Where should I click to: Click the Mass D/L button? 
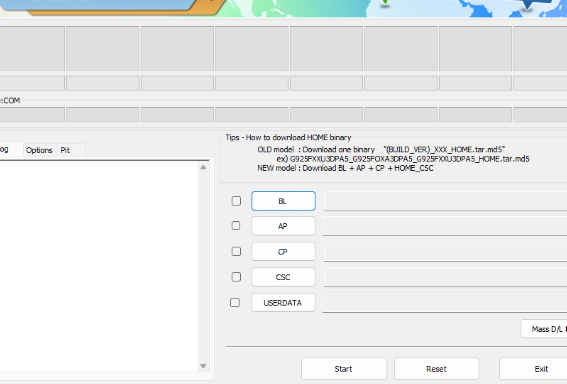[x=544, y=329]
